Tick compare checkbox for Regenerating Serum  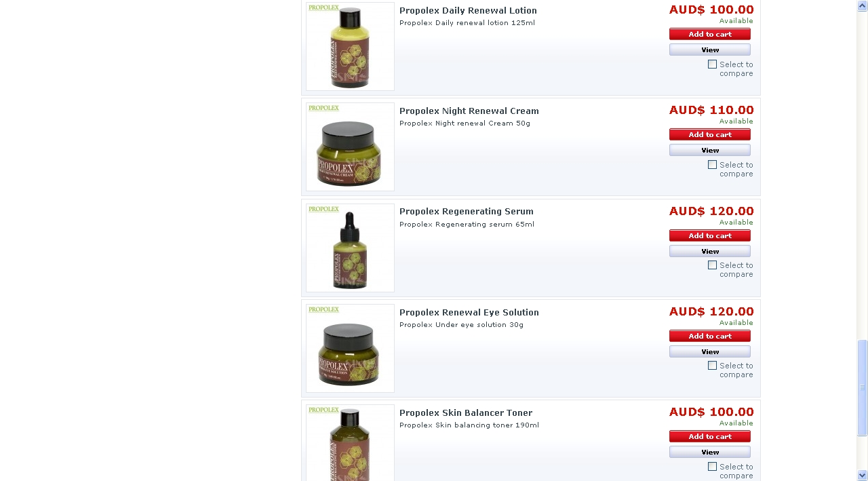point(712,265)
